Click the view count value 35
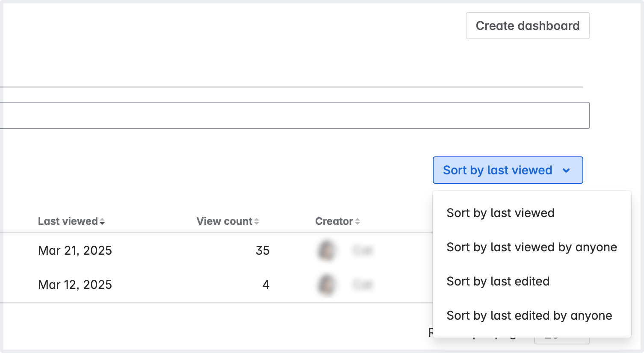The image size is (644, 353). point(263,250)
